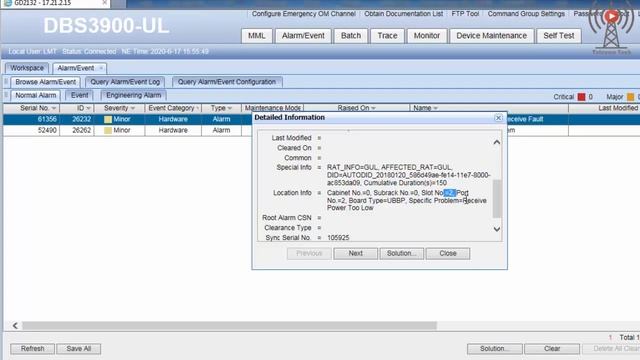Click the Last Modified column header
640x360 pixels.
click(618, 108)
